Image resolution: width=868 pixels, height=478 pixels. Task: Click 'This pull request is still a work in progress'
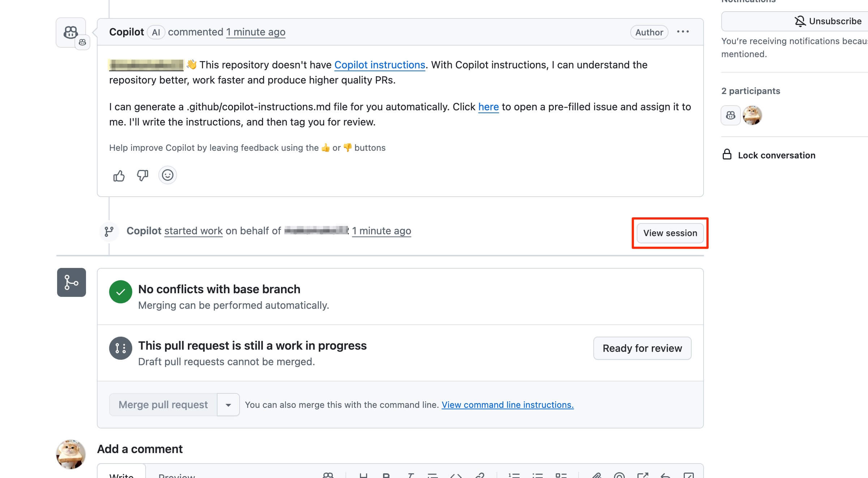252,345
